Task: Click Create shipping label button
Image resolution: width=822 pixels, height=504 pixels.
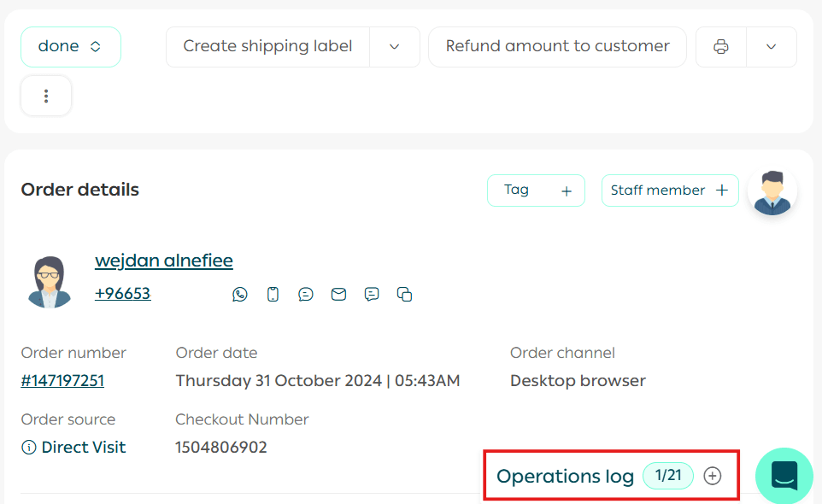Action: click(267, 47)
